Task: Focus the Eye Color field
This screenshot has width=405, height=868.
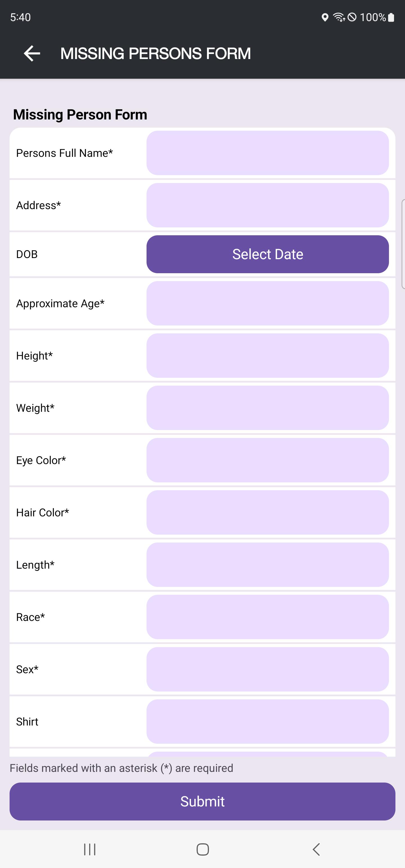Action: pyautogui.click(x=267, y=460)
